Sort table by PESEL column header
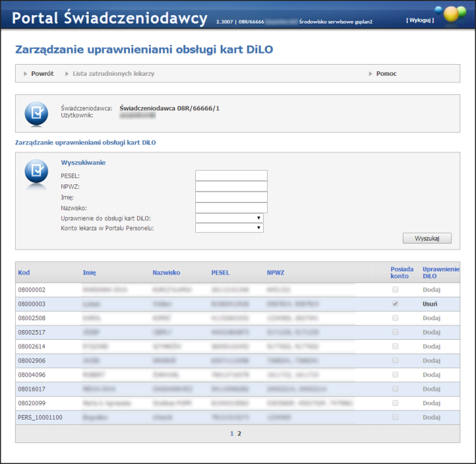Screen dimensions: 476x464 pos(220,273)
